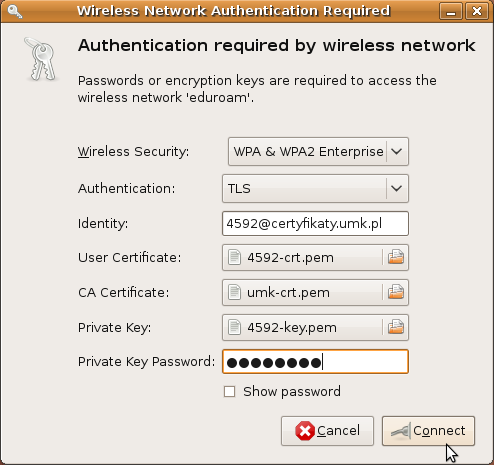Select the WPA & WPA2 Enterprise combo box
The width and height of the screenshot is (494, 465).
coord(318,152)
